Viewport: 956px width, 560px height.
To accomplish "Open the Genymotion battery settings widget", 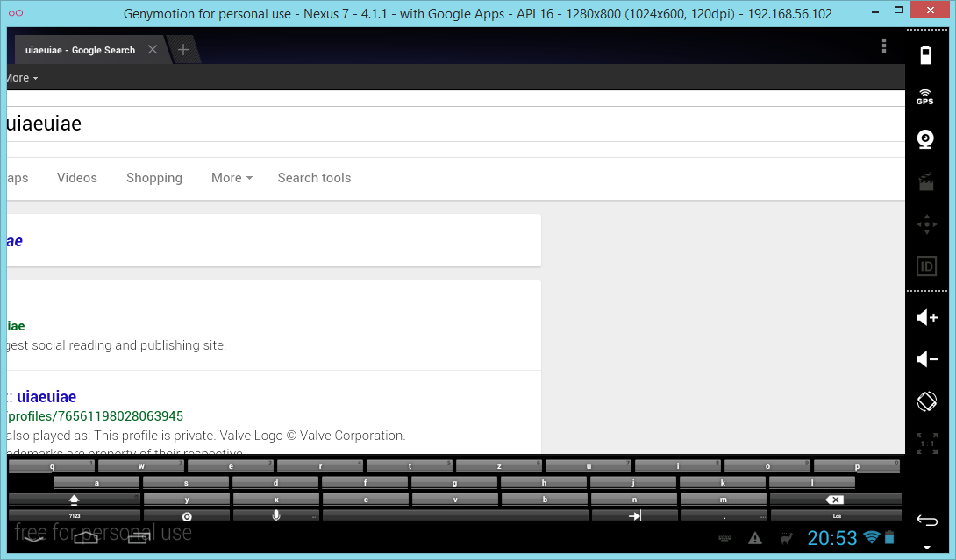I will pos(925,55).
